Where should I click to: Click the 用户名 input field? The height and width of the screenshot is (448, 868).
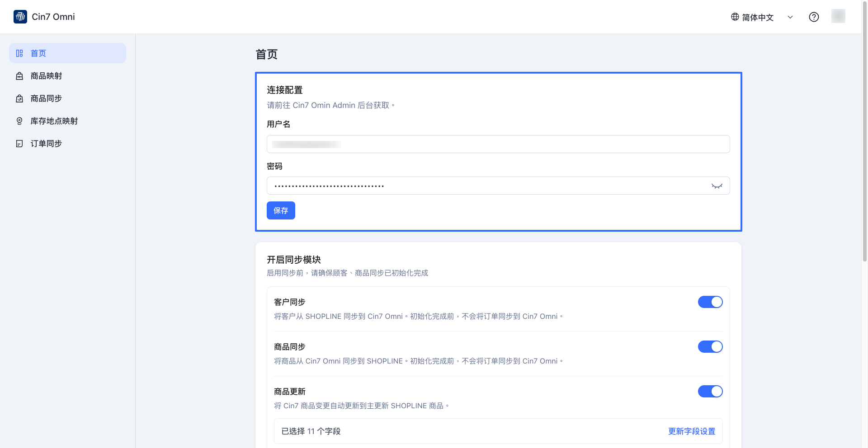(x=498, y=144)
